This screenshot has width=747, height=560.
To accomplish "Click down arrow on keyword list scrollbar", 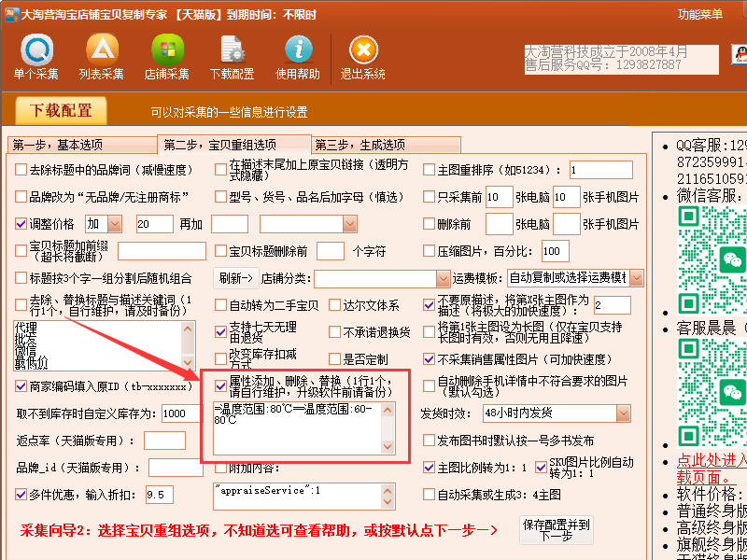I will coord(189,363).
